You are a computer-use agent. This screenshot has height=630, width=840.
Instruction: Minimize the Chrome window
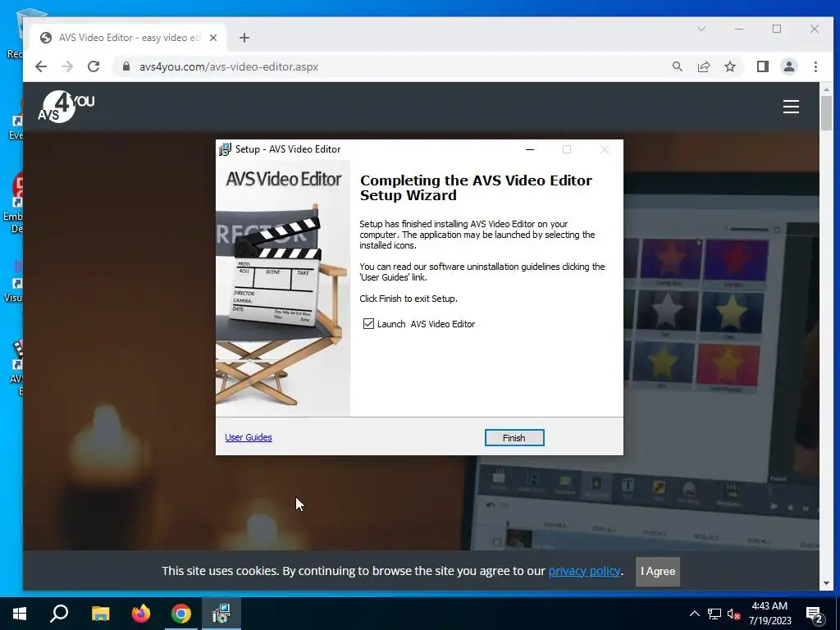click(739, 29)
